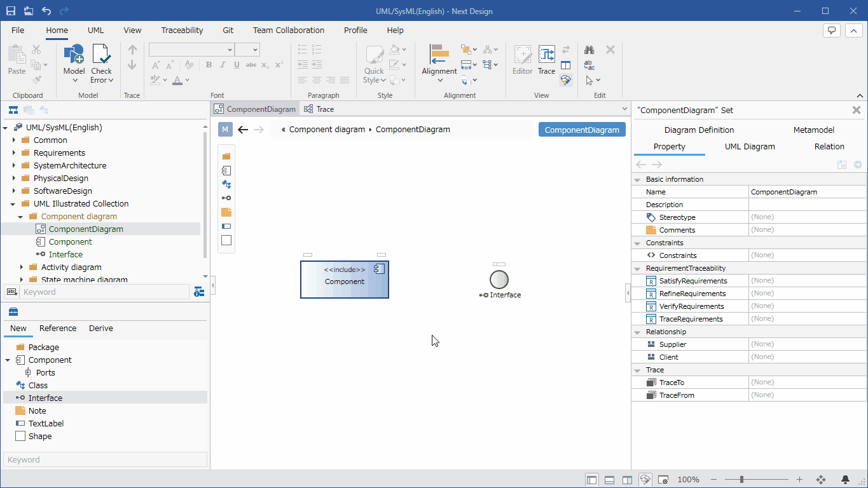
Task: Collapse Component node in toolbox list
Action: pos(8,360)
